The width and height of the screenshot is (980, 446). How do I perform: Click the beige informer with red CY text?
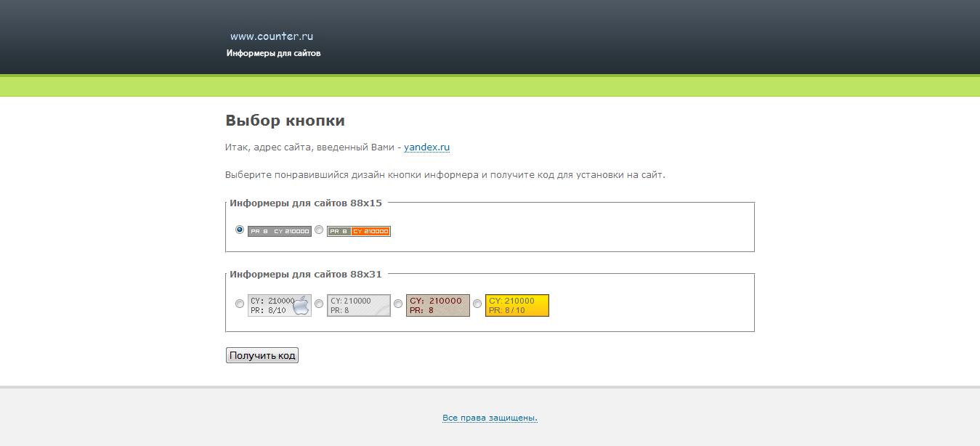point(438,304)
